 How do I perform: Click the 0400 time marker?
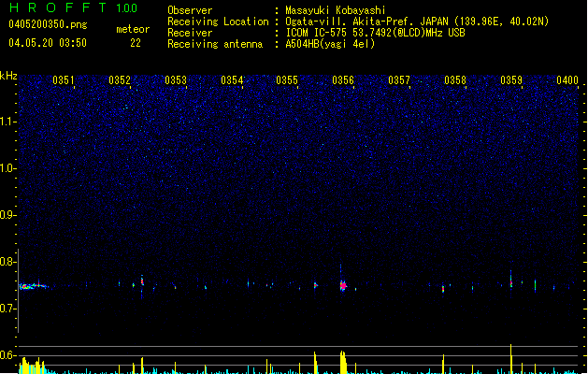coord(567,80)
